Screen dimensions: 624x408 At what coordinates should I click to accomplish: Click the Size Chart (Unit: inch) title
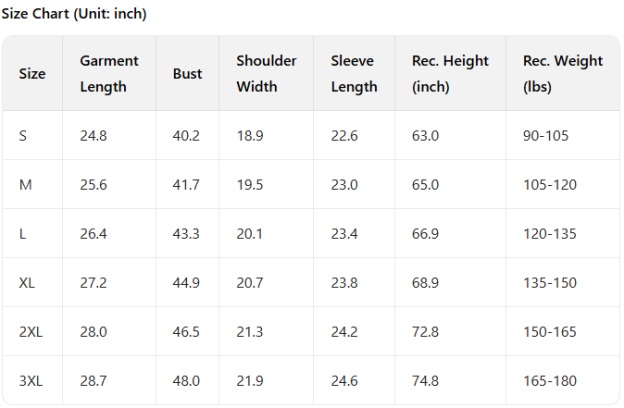click(x=75, y=14)
